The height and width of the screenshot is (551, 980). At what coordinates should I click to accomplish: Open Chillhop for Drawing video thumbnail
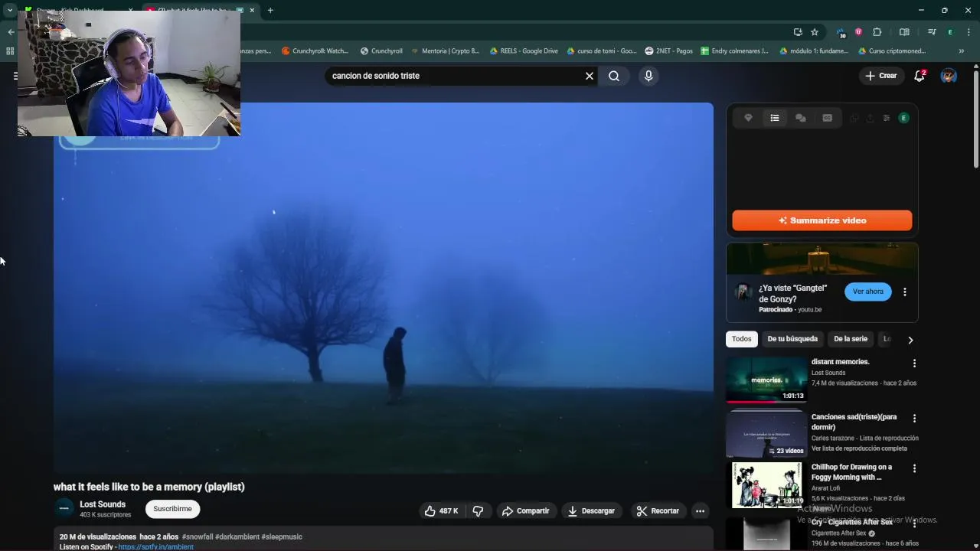(766, 485)
